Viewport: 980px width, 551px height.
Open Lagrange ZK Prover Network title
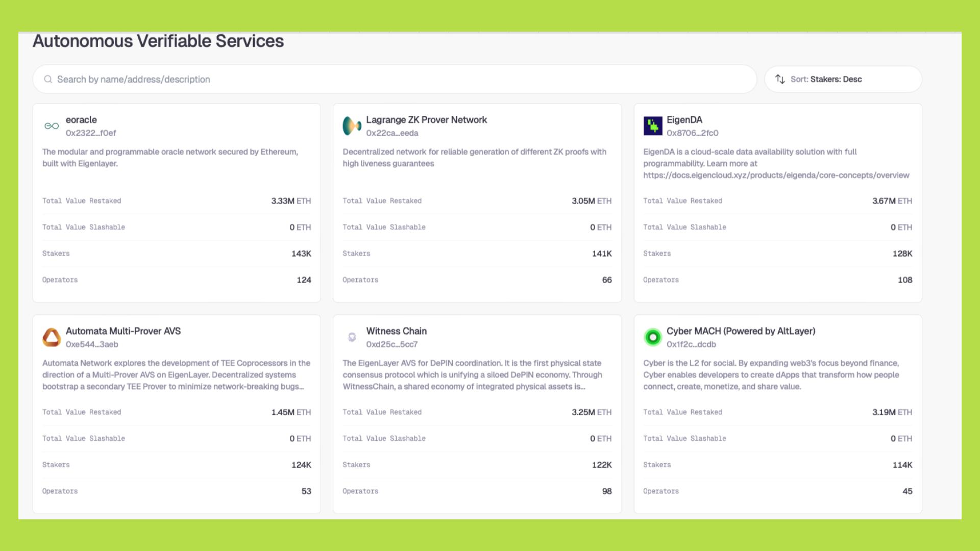click(426, 120)
